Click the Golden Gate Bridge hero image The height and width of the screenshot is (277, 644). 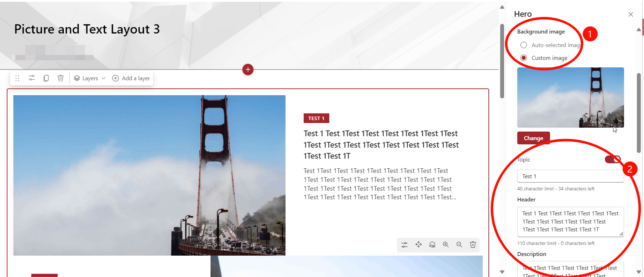pyautogui.click(x=149, y=175)
